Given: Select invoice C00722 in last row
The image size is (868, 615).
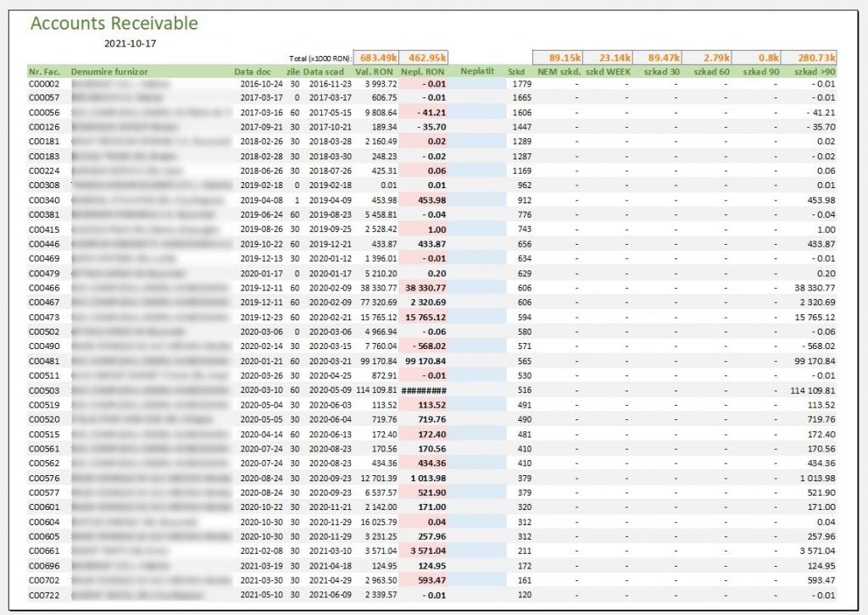Looking at the screenshot, I should (x=44, y=596).
